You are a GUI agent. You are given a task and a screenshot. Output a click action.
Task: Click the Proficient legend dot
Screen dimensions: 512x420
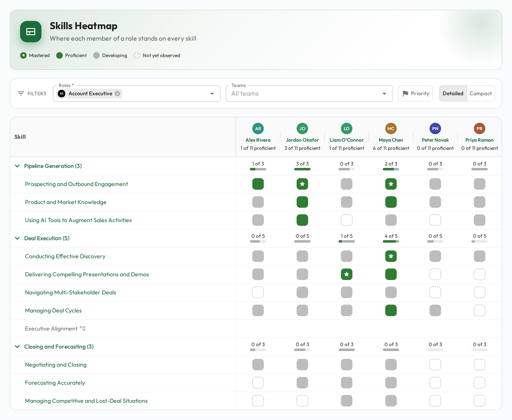pos(59,55)
